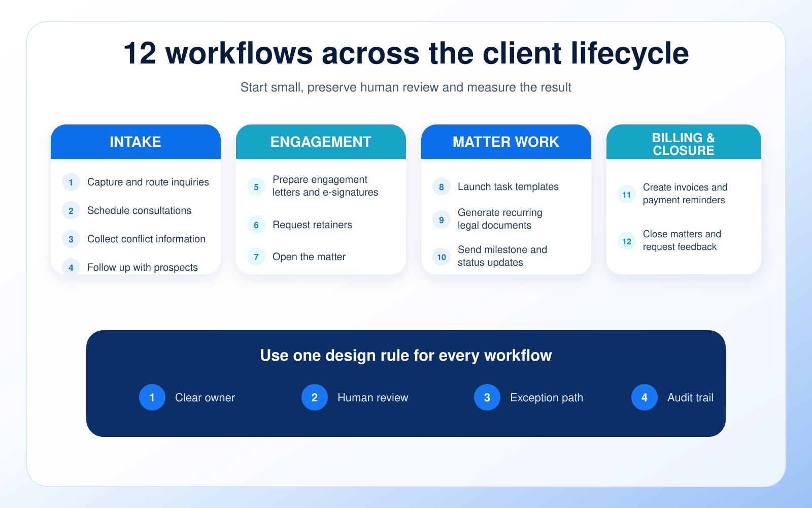Click the blue circle 4 beside Audit trail
Screen dimensions: 812x508
coord(645,397)
